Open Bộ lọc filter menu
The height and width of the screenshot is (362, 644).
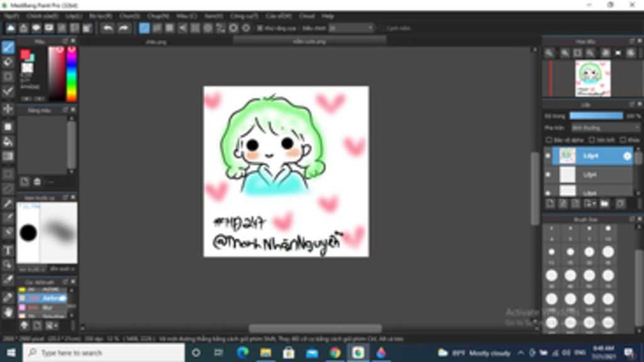pos(101,16)
